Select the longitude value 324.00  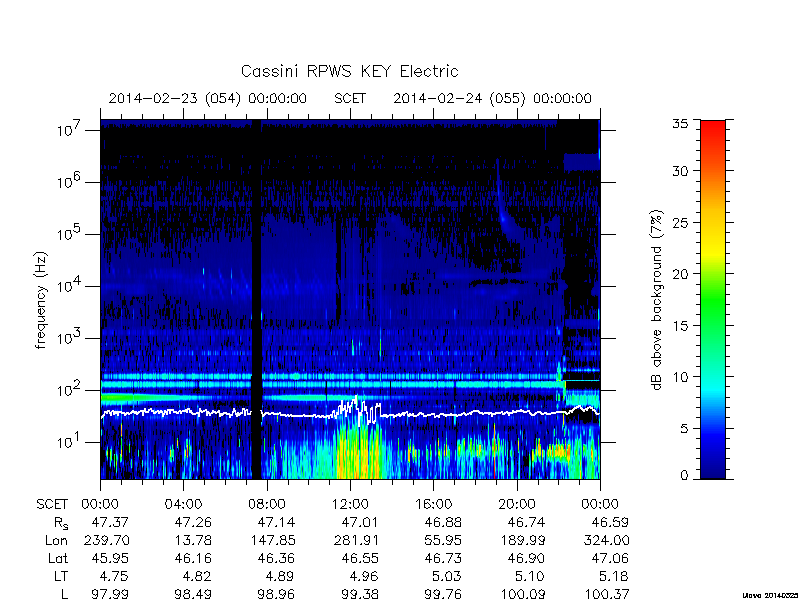coord(606,540)
